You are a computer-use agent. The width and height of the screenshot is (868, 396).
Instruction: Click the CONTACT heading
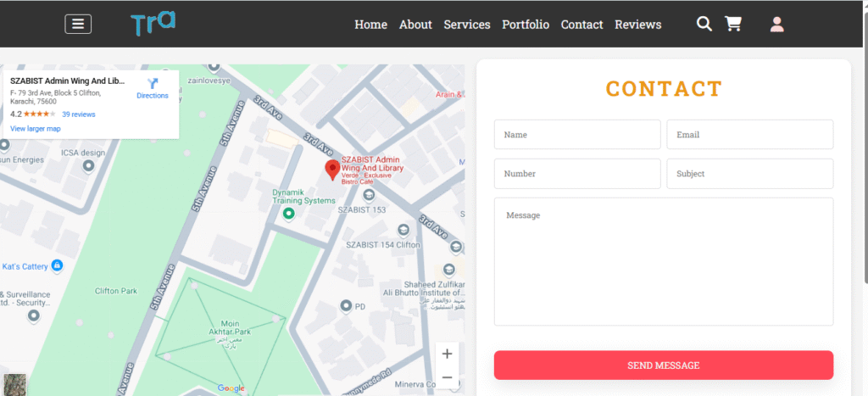click(664, 89)
